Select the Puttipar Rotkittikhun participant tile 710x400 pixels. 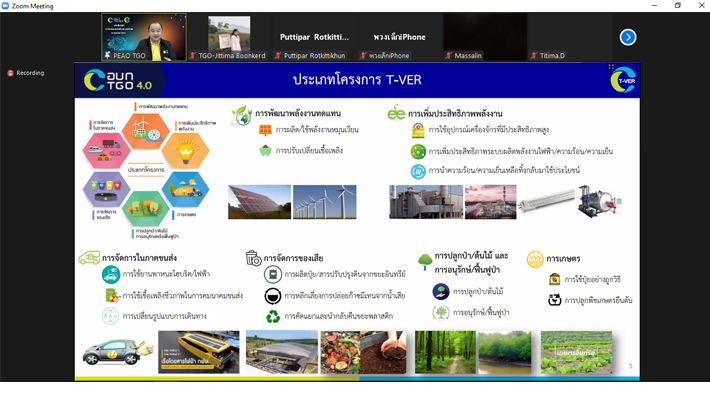click(x=315, y=37)
